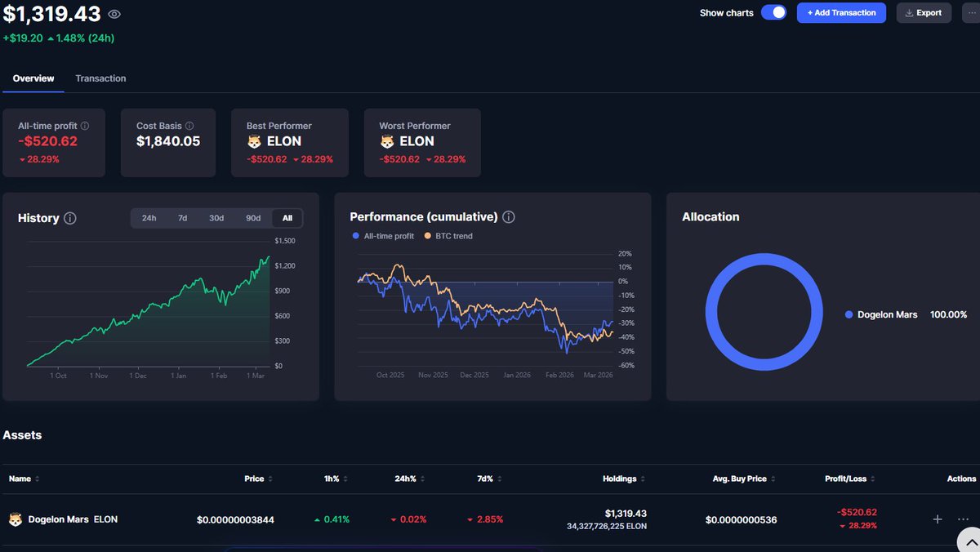Click the 34,327,726,225 ELON holdings amount

point(607,527)
